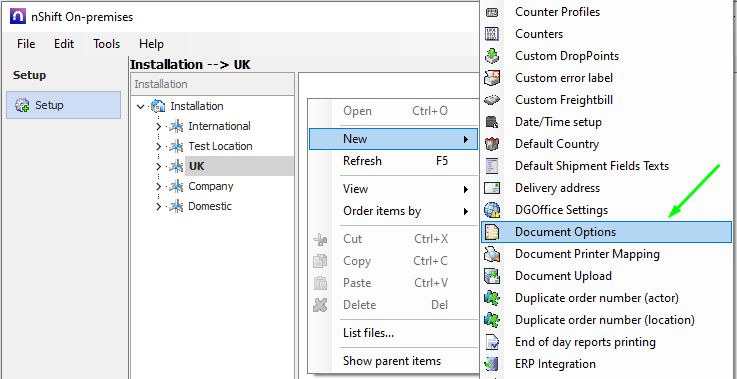Select Custom Freightbill entry
The width and height of the screenshot is (737, 379).
[x=606, y=100]
